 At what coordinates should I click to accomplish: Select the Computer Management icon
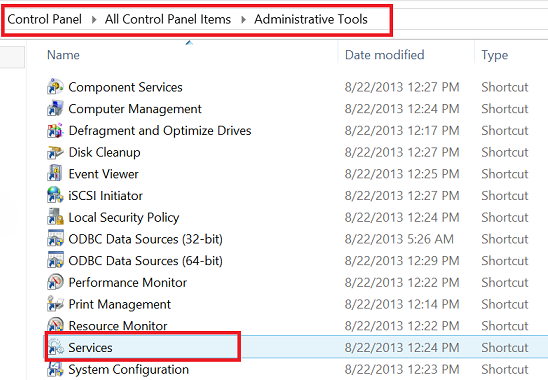pos(55,108)
